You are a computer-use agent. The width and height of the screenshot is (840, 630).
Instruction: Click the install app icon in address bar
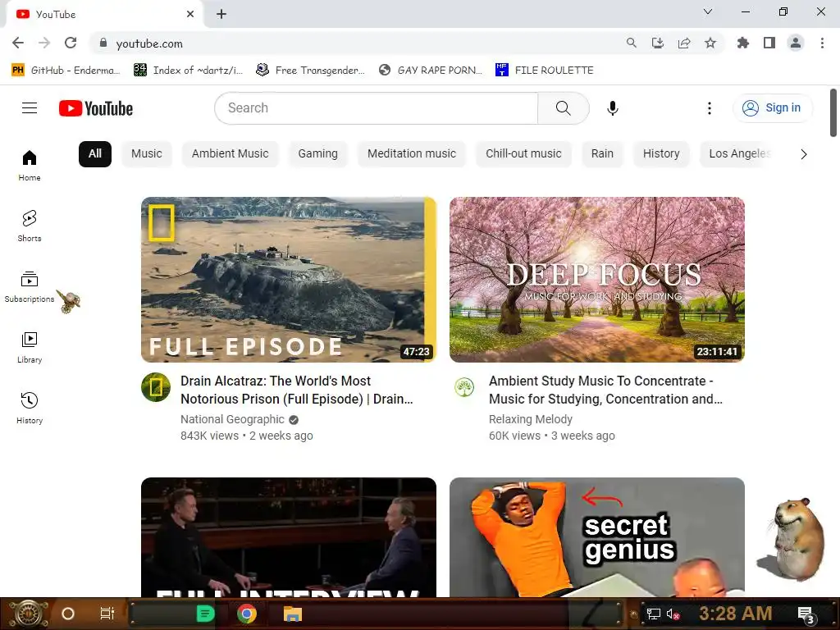pos(657,43)
